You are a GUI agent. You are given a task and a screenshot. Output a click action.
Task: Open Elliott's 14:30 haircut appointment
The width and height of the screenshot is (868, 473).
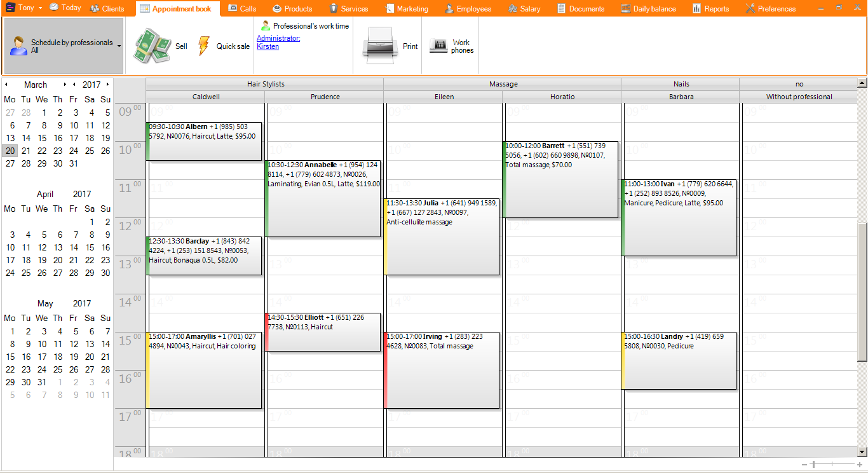point(323,332)
